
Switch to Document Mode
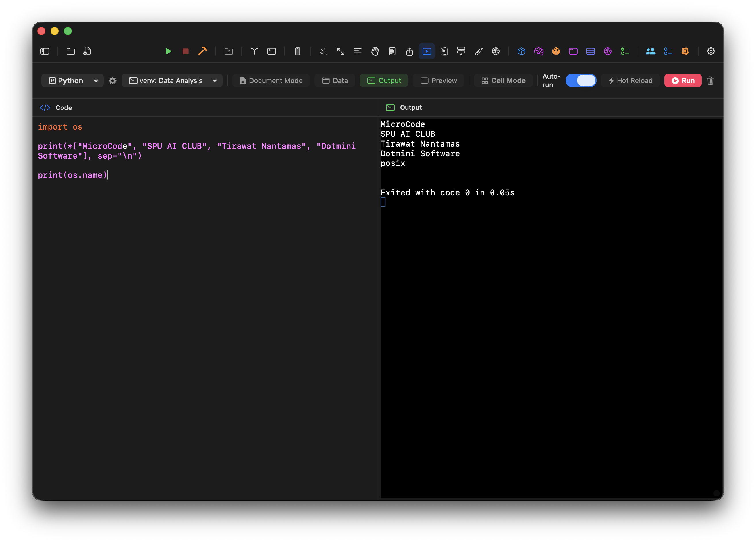(x=271, y=81)
